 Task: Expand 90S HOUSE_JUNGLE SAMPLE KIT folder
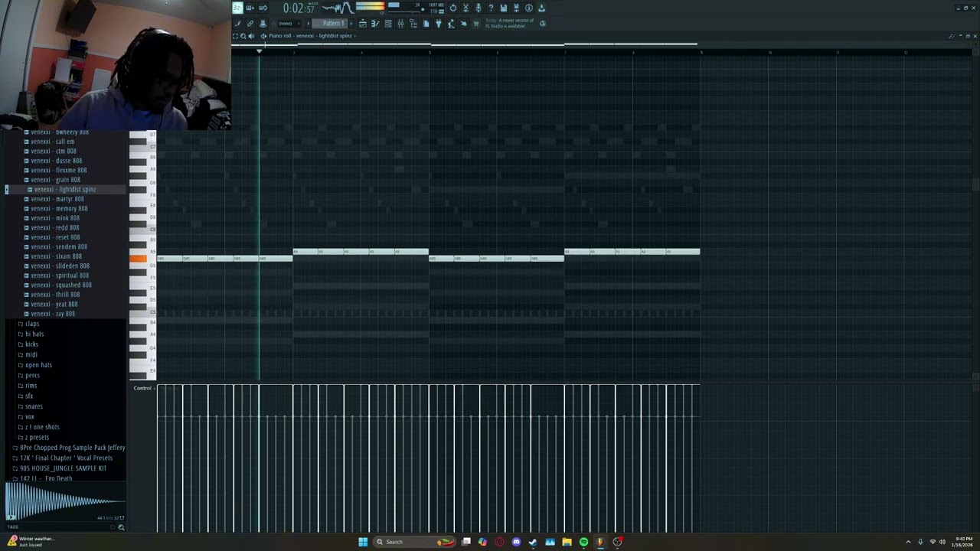[63, 468]
